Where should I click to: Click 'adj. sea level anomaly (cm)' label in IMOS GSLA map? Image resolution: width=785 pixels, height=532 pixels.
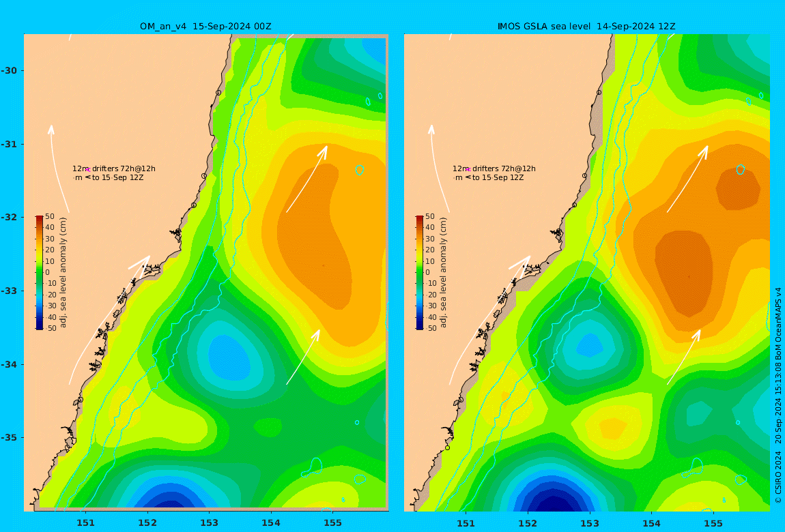[x=444, y=273]
